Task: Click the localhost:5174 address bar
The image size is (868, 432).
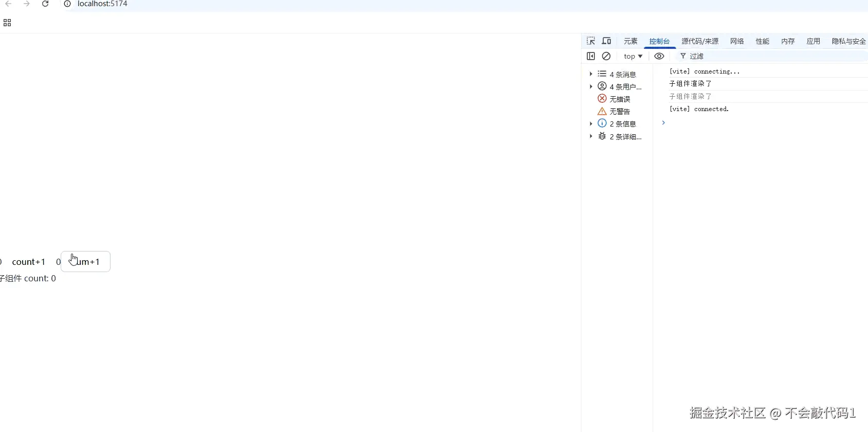Action: 102,4
